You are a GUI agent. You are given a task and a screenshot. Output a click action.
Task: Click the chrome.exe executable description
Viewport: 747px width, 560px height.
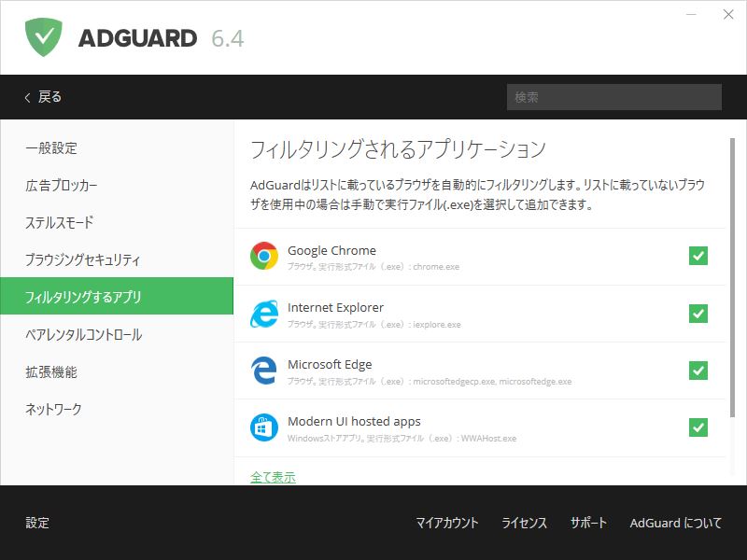tap(373, 267)
